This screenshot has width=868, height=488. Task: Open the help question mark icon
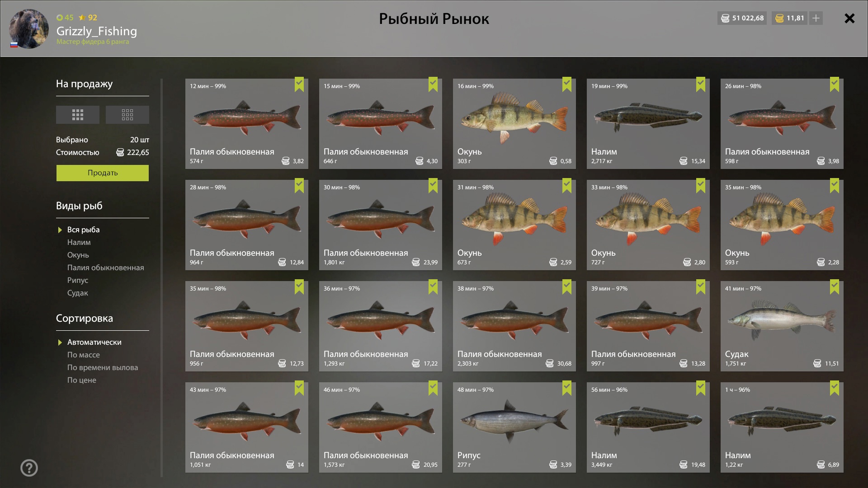29,468
